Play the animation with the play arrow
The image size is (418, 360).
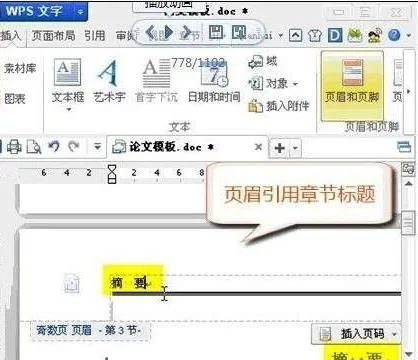pos(168,32)
